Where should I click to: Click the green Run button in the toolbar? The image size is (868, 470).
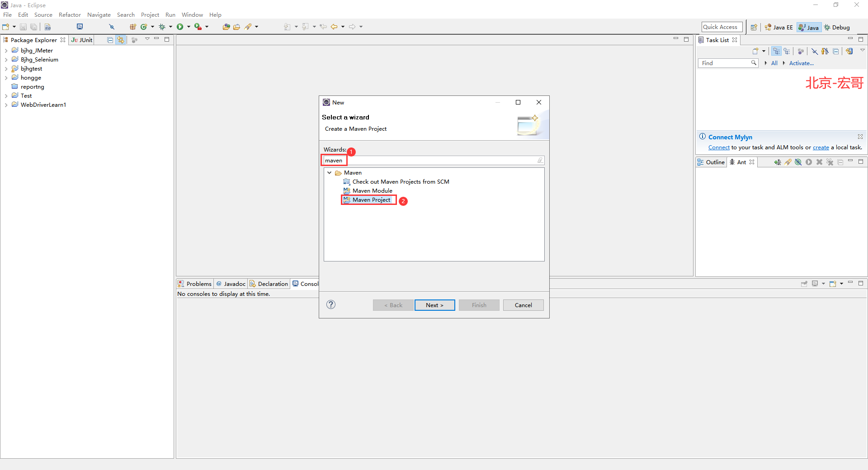pyautogui.click(x=180, y=27)
